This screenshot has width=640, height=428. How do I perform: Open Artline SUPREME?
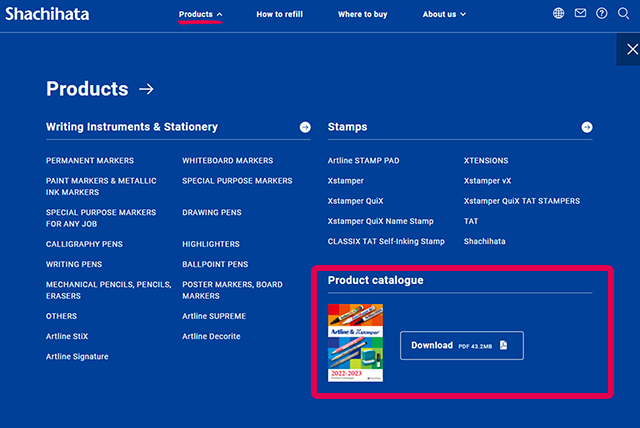tap(214, 316)
